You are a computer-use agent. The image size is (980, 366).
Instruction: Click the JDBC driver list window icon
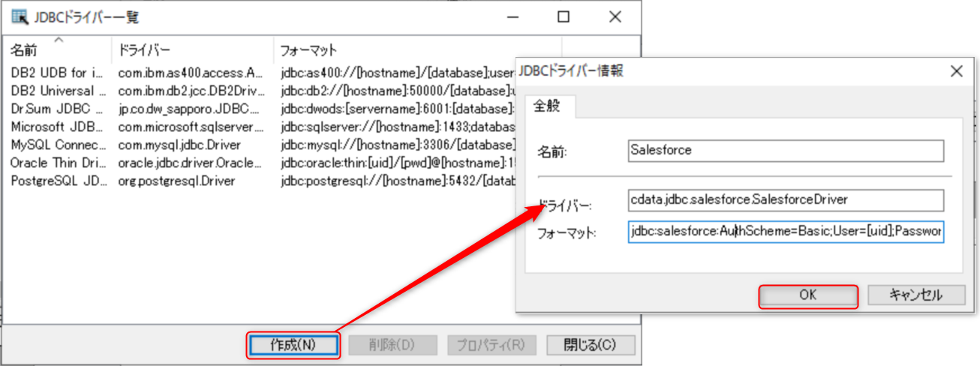point(20,16)
